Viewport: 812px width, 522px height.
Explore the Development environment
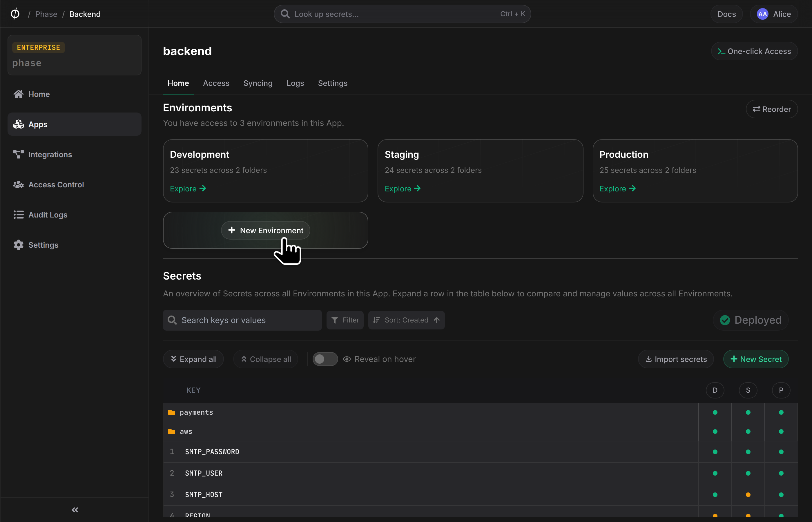point(188,188)
